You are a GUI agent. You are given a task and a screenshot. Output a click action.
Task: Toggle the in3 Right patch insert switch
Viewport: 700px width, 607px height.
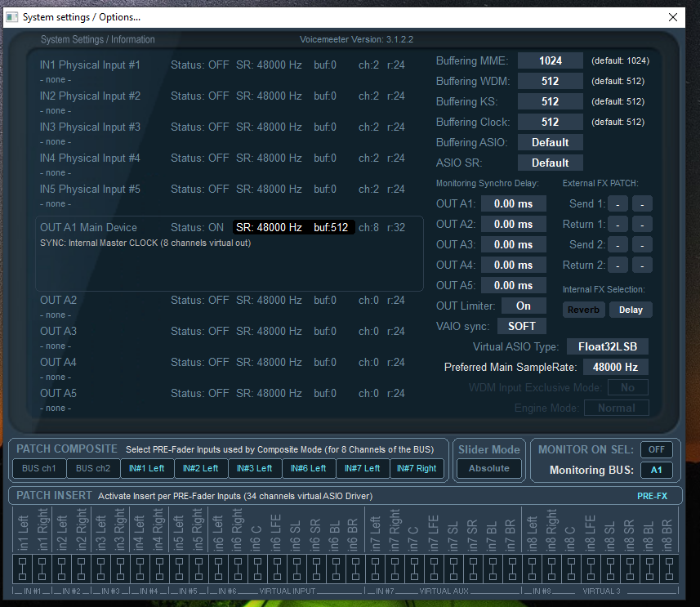click(x=120, y=569)
